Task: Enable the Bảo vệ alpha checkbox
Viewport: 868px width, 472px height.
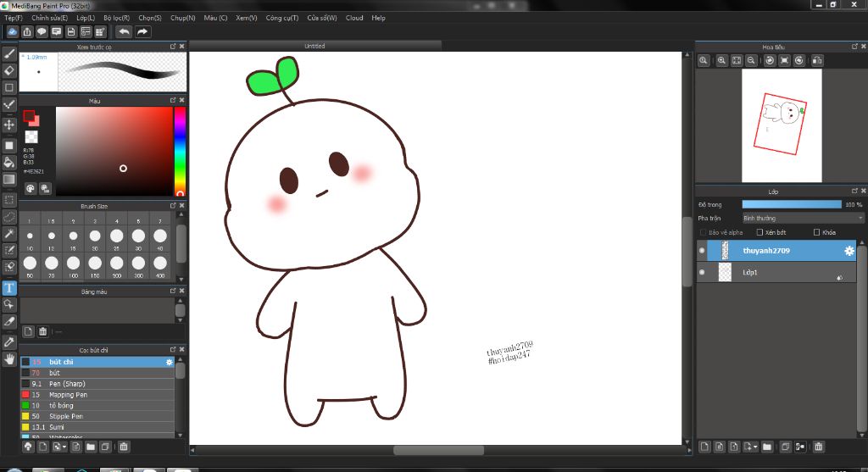Action: [x=703, y=232]
